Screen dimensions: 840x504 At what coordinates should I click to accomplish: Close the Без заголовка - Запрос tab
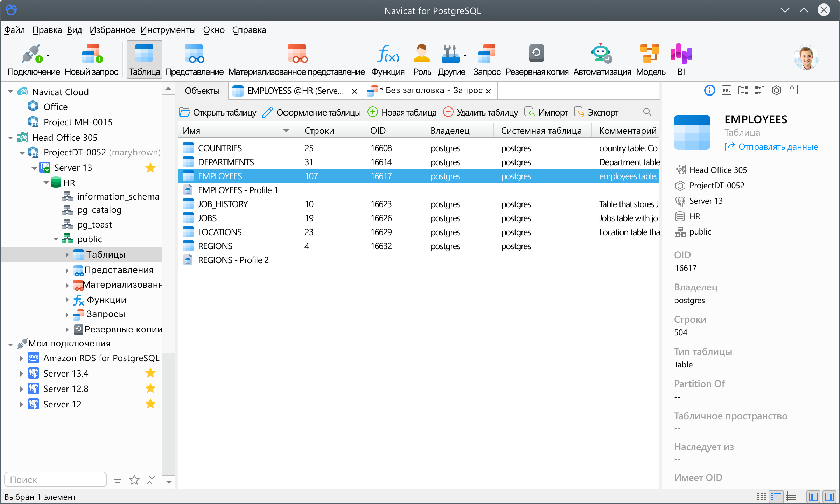point(488,91)
